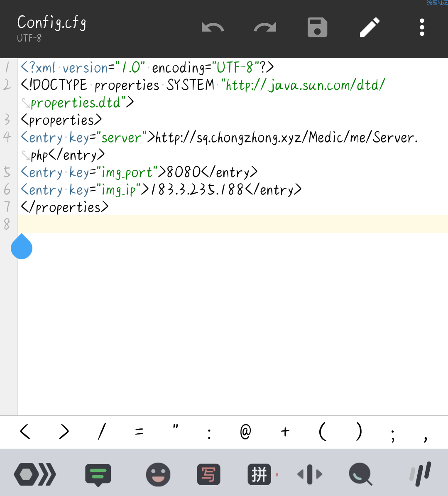Click the xml version declaration line
The width and height of the screenshot is (448, 496).
click(x=147, y=67)
